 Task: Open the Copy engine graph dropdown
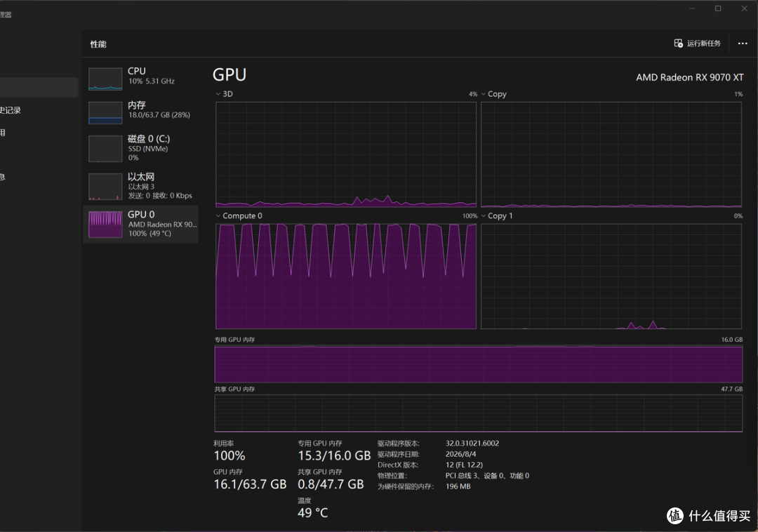[484, 94]
